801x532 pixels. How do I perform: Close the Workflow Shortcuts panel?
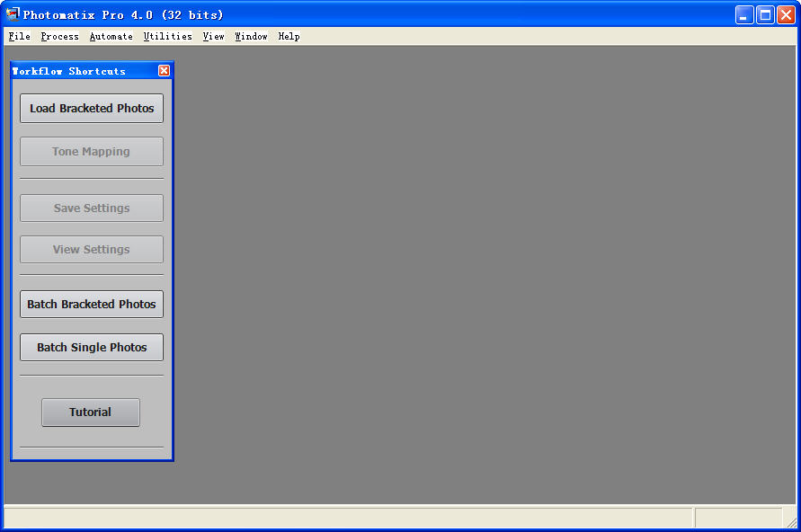coord(164,71)
